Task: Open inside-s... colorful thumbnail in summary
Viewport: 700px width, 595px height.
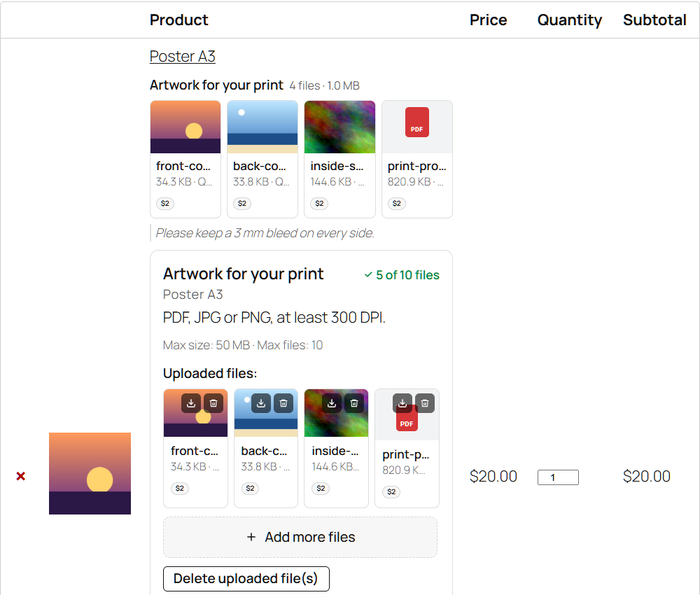Action: [x=339, y=127]
